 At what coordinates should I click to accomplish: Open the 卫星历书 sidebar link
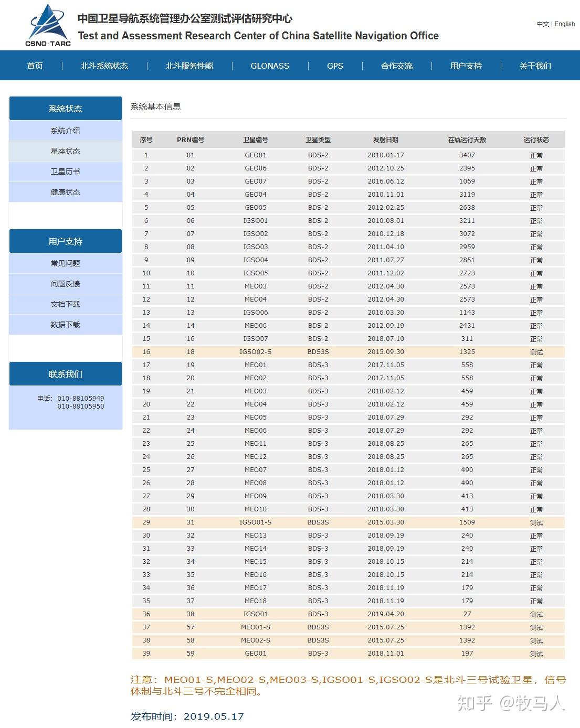click(66, 172)
